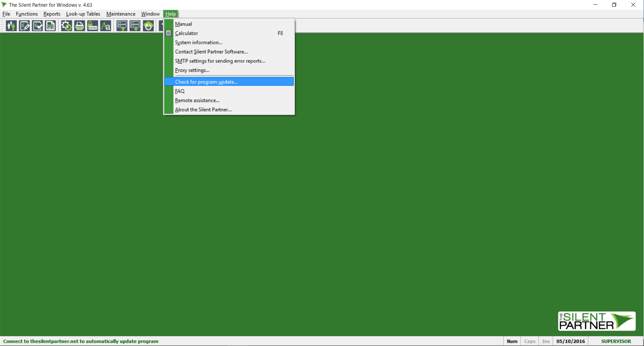Close the Silent Partner window

coord(633,5)
